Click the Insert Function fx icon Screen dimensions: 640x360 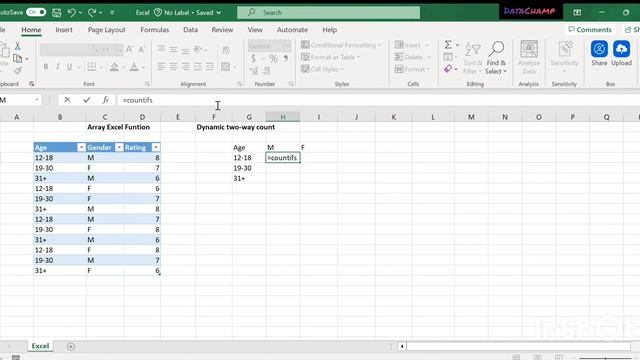(x=105, y=100)
